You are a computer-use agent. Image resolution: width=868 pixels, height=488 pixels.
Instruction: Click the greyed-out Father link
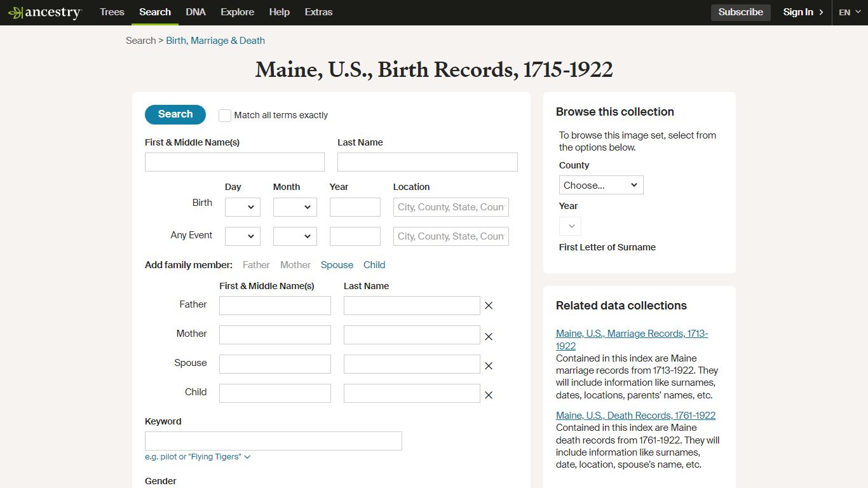coord(256,265)
